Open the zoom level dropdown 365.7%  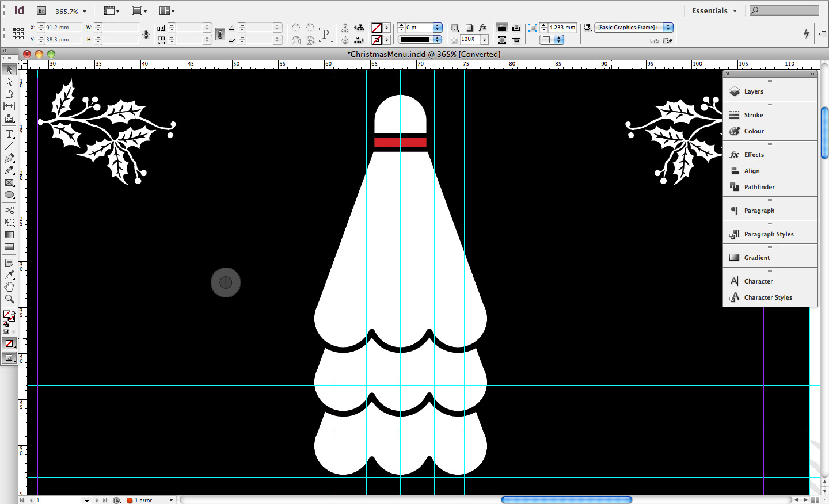(x=85, y=11)
